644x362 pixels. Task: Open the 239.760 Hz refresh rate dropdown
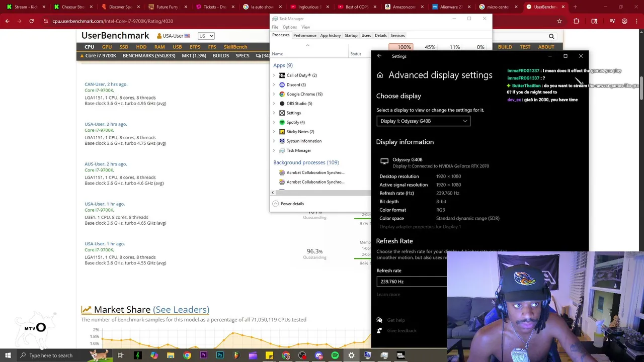[x=412, y=282]
